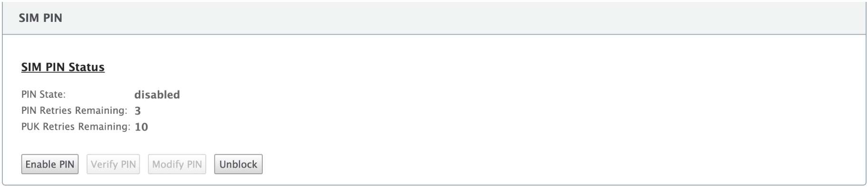This screenshot has width=868, height=187.
Task: Click the PIN retries value 3
Action: (x=138, y=111)
